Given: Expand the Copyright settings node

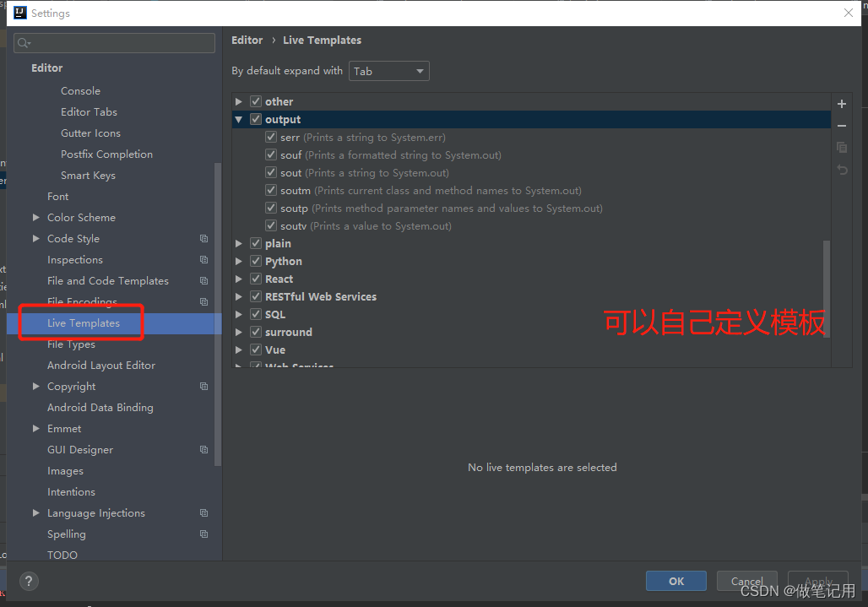Looking at the screenshot, I should [x=36, y=386].
